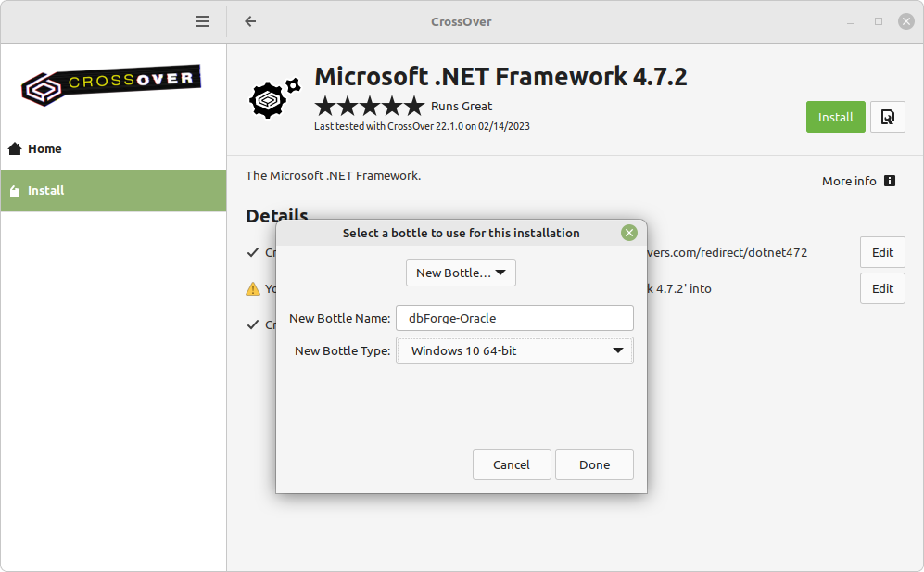924x572 pixels.
Task: Click "The Microsoft .NET Framework." description
Action: (334, 176)
